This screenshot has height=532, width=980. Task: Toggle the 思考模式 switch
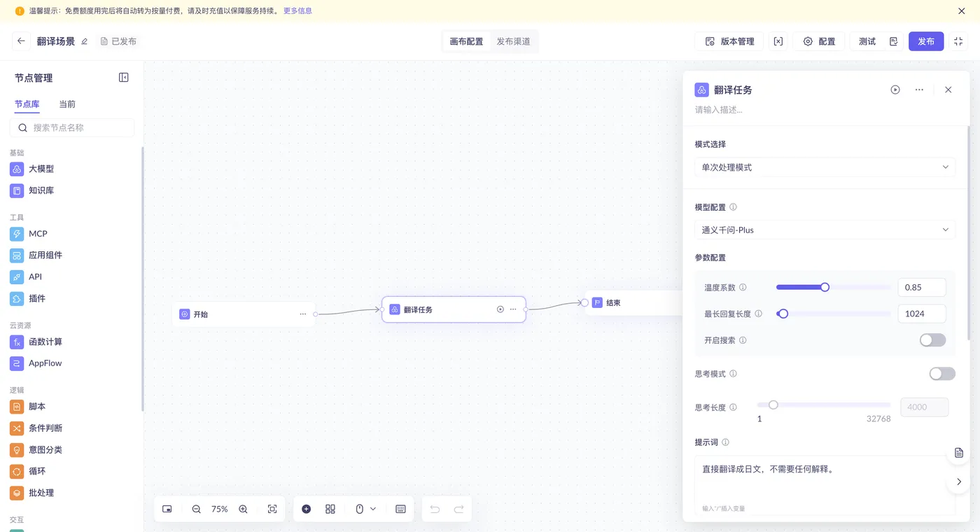pyautogui.click(x=942, y=374)
